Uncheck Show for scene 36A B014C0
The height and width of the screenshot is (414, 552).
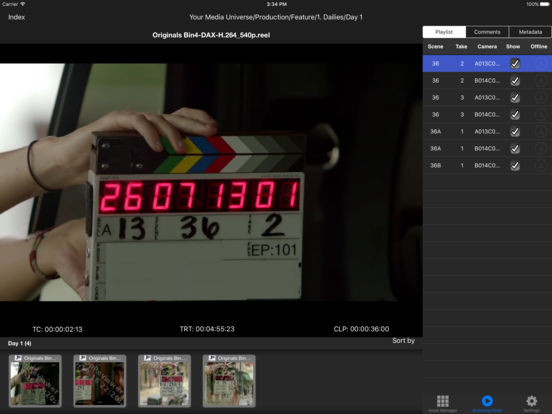pos(515,148)
